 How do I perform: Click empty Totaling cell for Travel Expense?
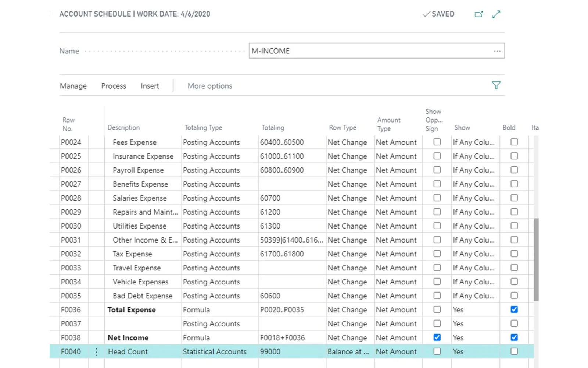(x=292, y=268)
